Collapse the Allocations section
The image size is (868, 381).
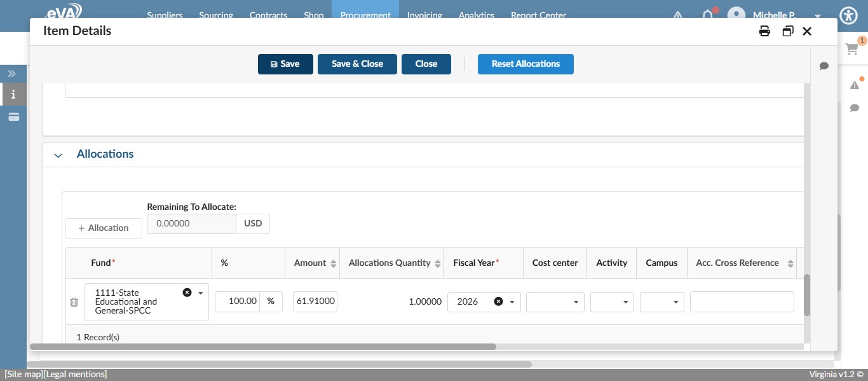coord(58,155)
